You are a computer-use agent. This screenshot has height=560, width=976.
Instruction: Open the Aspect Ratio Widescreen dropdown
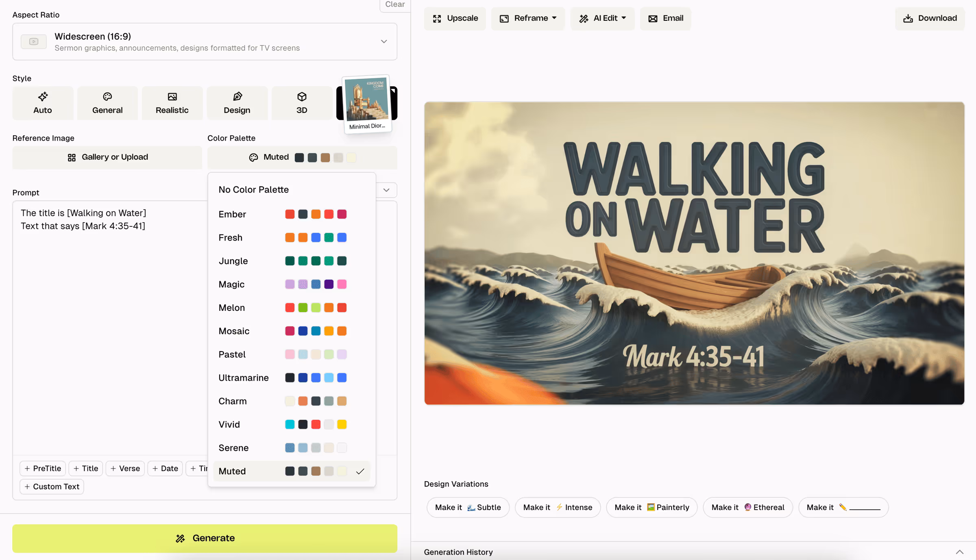(205, 42)
